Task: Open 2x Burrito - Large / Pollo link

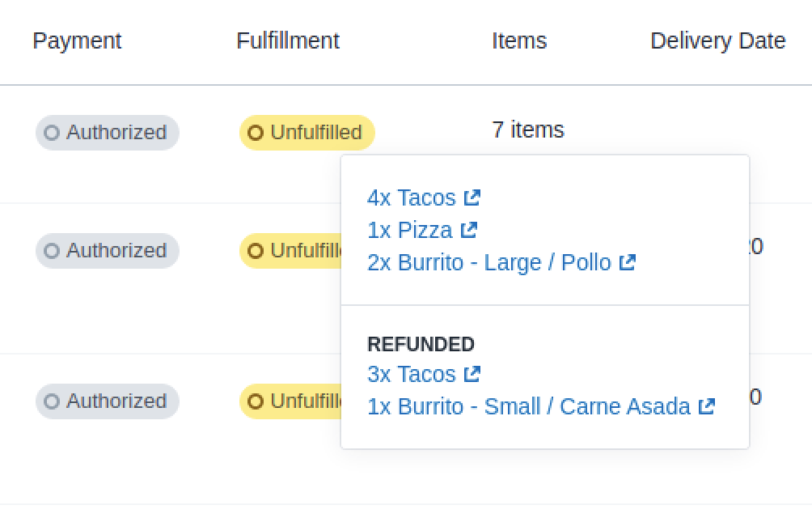Action: tap(488, 262)
